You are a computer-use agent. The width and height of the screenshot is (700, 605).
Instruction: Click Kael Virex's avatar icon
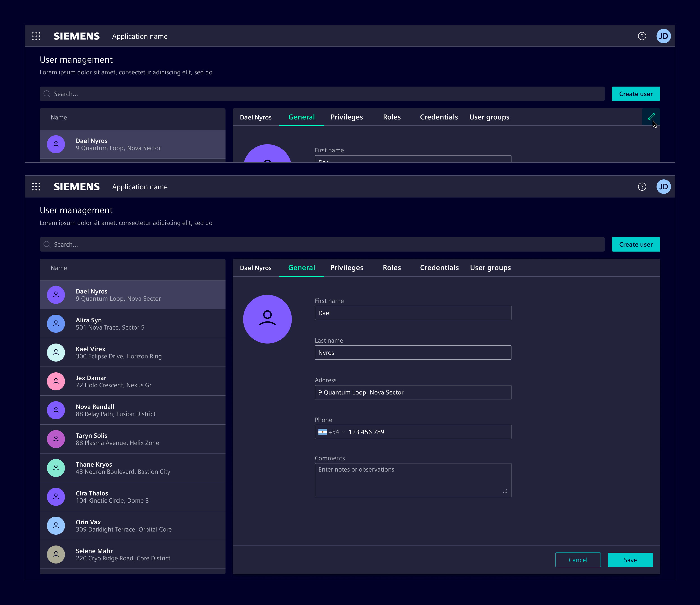coord(56,353)
